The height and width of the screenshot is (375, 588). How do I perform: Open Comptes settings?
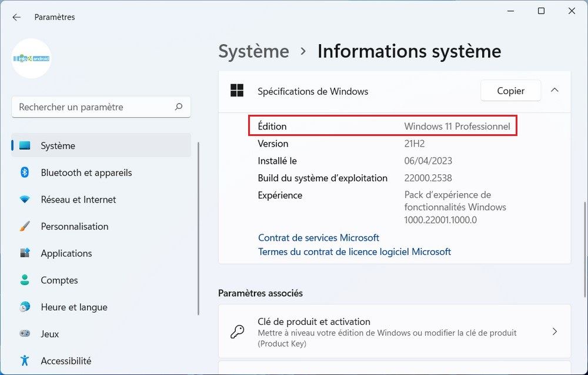pos(101,280)
